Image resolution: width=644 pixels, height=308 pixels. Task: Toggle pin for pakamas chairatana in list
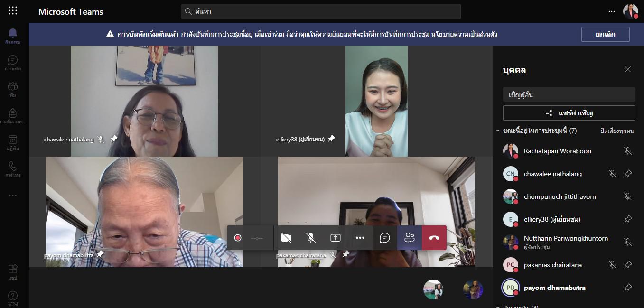click(x=628, y=265)
